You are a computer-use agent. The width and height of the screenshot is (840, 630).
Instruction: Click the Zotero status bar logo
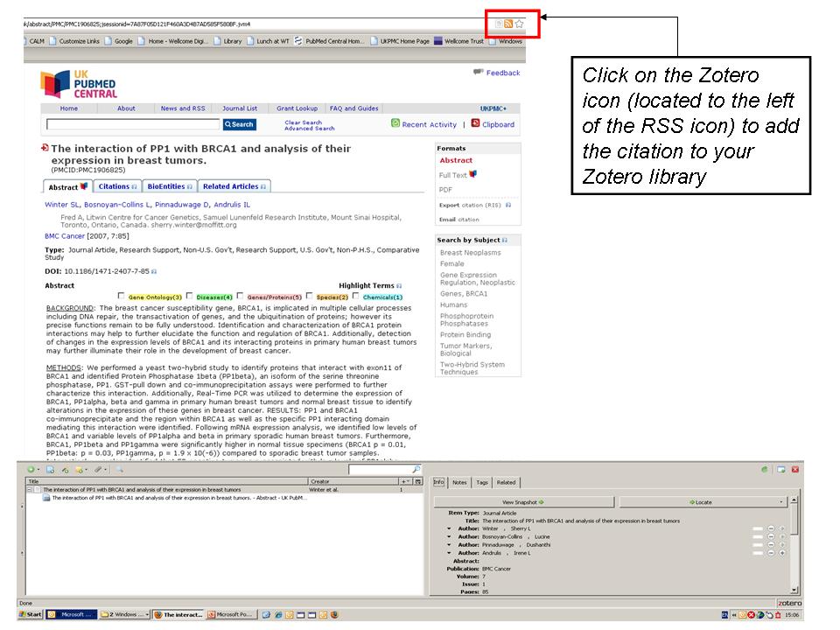coord(789,603)
